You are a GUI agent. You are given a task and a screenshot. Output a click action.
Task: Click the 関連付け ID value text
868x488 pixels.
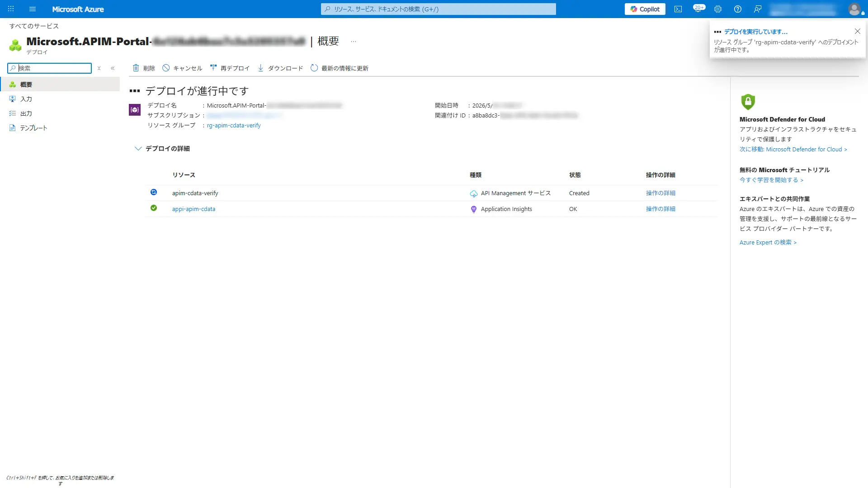pyautogui.click(x=525, y=116)
